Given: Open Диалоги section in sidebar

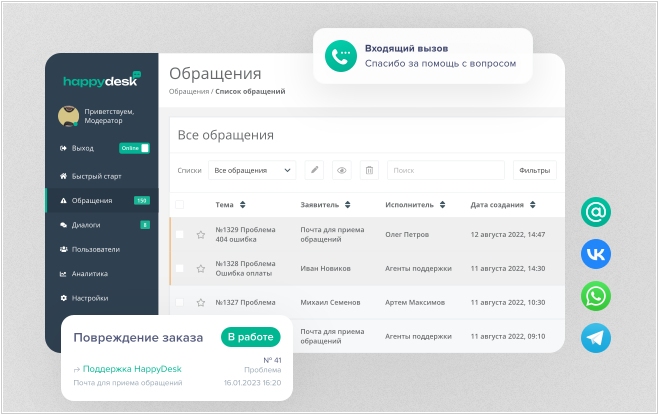Looking at the screenshot, I should coord(86,225).
